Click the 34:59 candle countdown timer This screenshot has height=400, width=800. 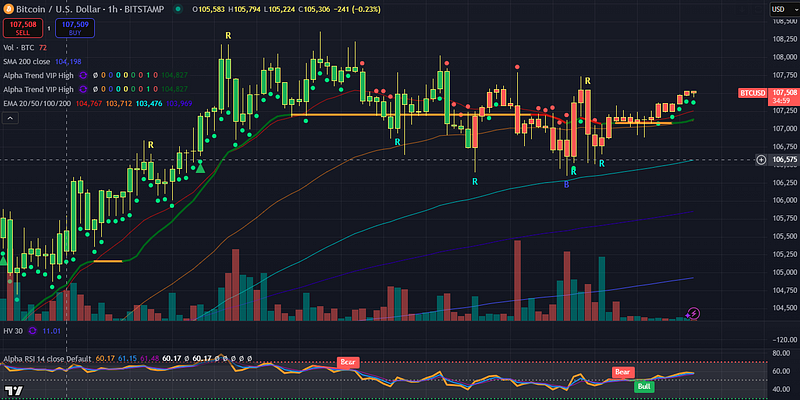[x=782, y=101]
